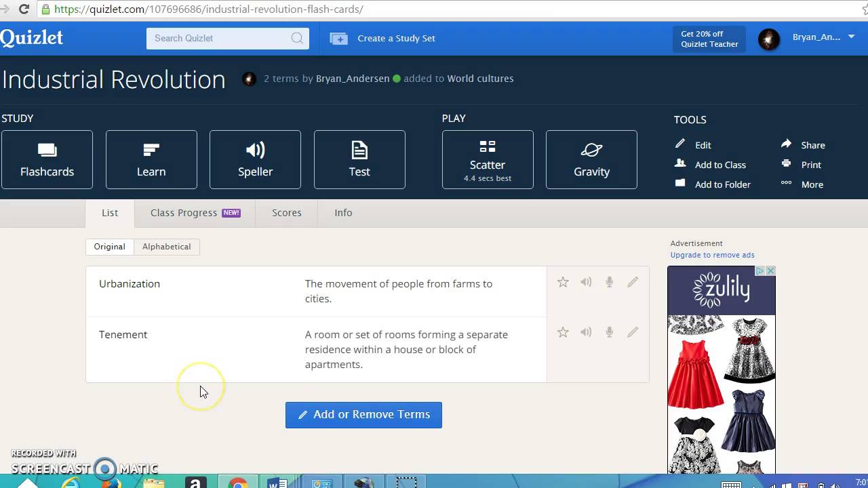Click the Quizlet logo
Screen dimensions: 868x488
click(x=31, y=38)
